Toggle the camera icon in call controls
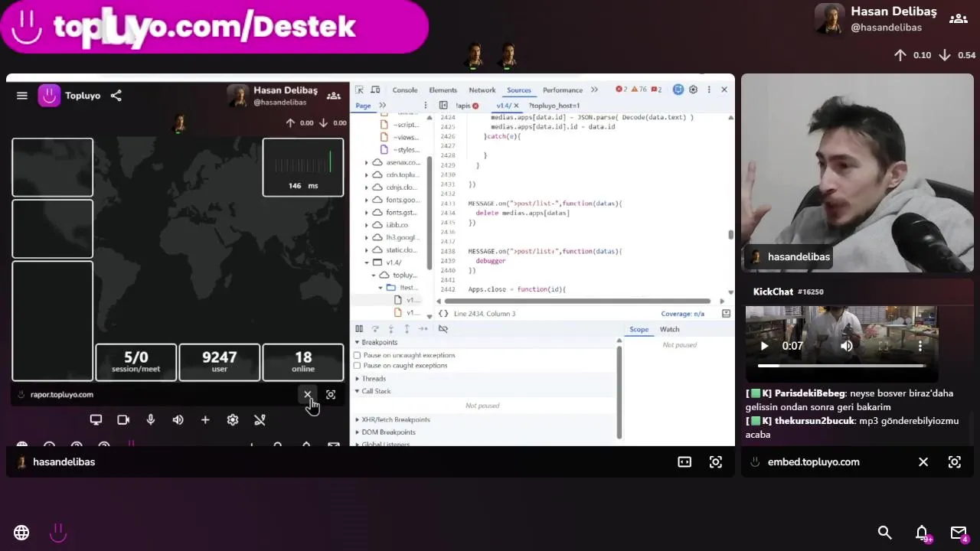Viewport: 980px width, 551px height. [123, 419]
